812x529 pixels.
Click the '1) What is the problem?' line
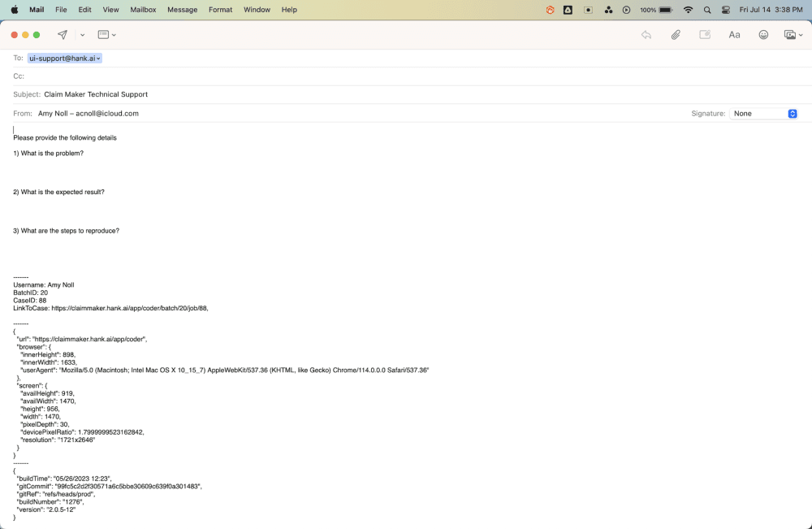click(x=48, y=154)
